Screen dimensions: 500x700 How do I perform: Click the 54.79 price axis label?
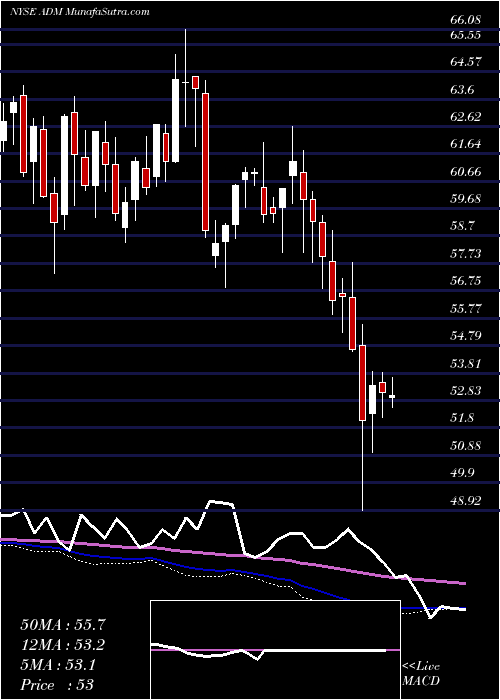tap(466, 336)
